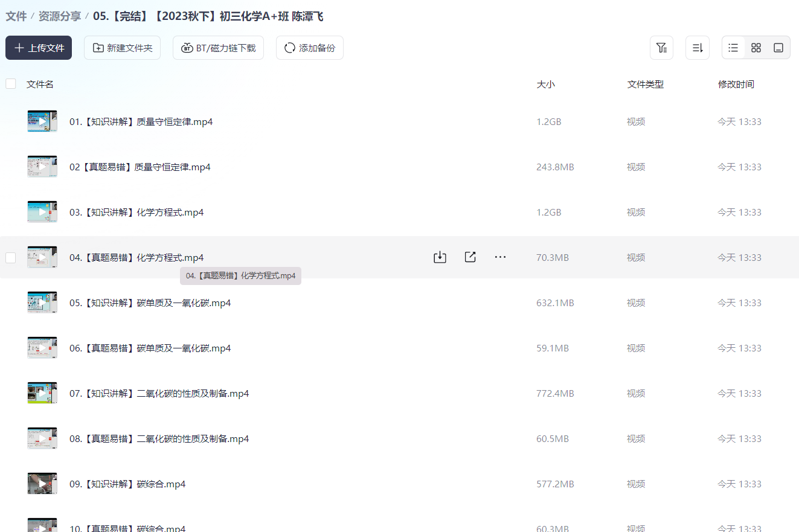Click the 上传文件 upload button

pos(38,47)
